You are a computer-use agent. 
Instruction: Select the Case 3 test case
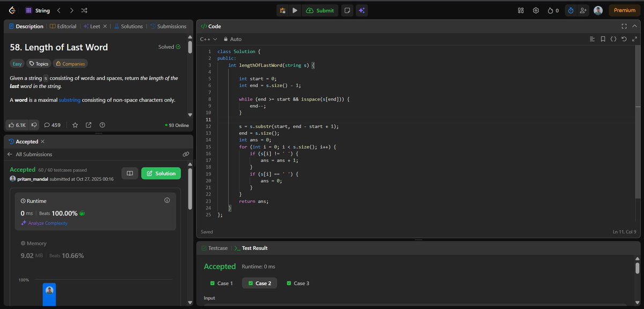pyautogui.click(x=298, y=283)
